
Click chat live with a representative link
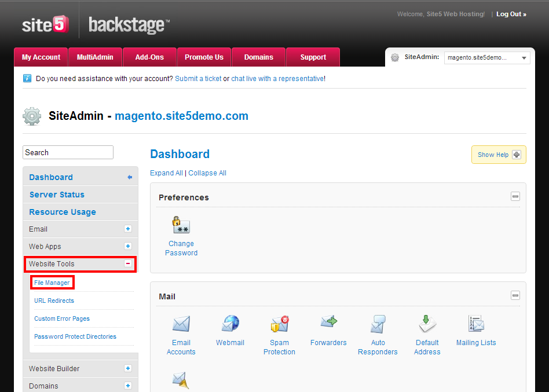277,78
